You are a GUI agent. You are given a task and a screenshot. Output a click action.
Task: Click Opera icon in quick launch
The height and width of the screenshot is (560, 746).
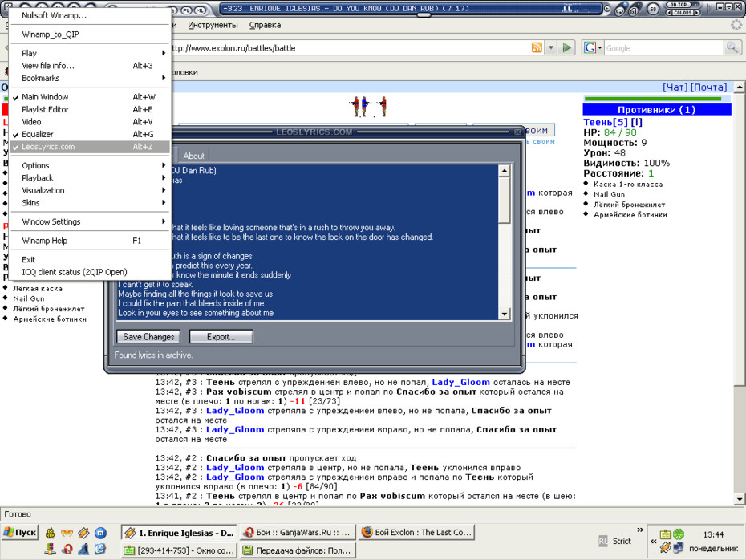[67, 549]
